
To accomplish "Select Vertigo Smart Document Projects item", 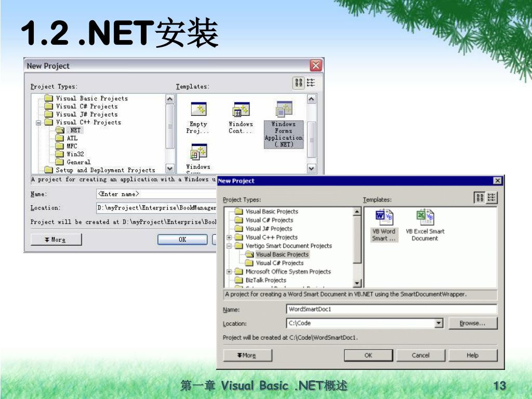I will click(284, 246).
